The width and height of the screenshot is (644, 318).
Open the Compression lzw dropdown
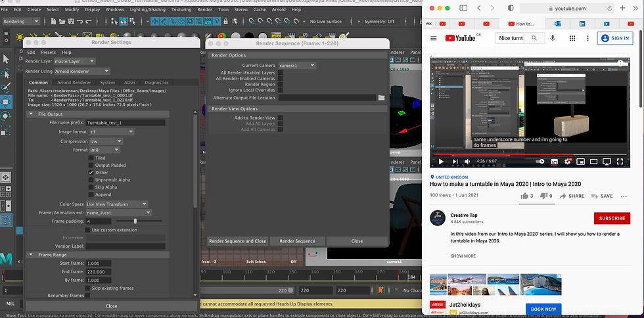tap(106, 141)
